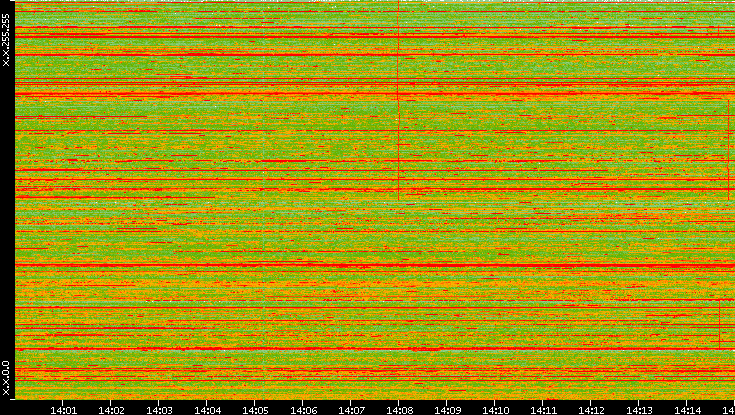Click the 14:11 time axis label
The height and width of the screenshot is (415, 735).
click(x=543, y=410)
